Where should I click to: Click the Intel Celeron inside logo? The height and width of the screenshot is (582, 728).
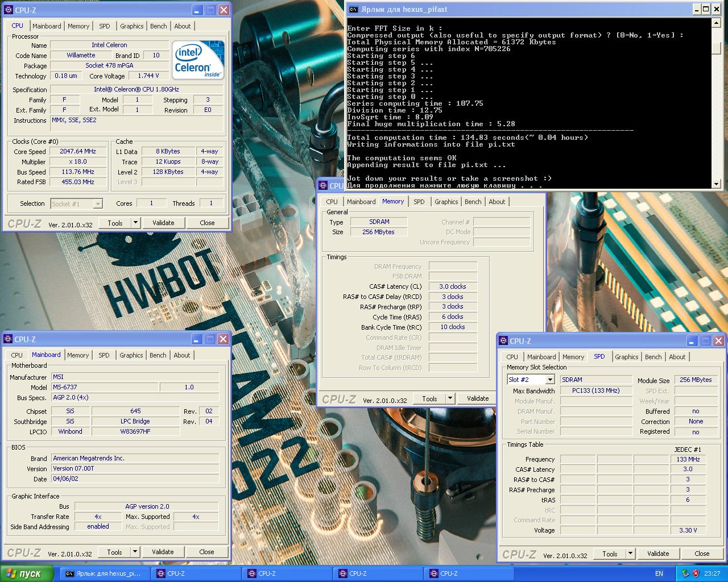198,60
